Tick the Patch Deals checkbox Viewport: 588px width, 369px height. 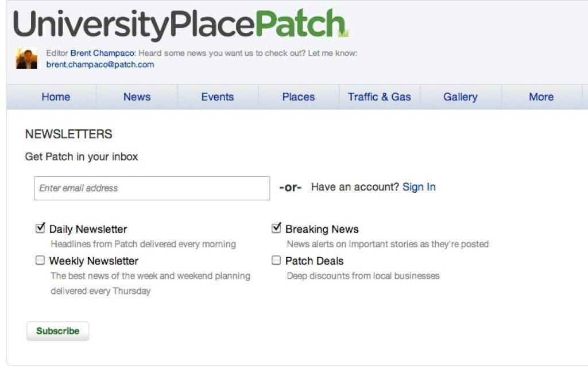[276, 261]
